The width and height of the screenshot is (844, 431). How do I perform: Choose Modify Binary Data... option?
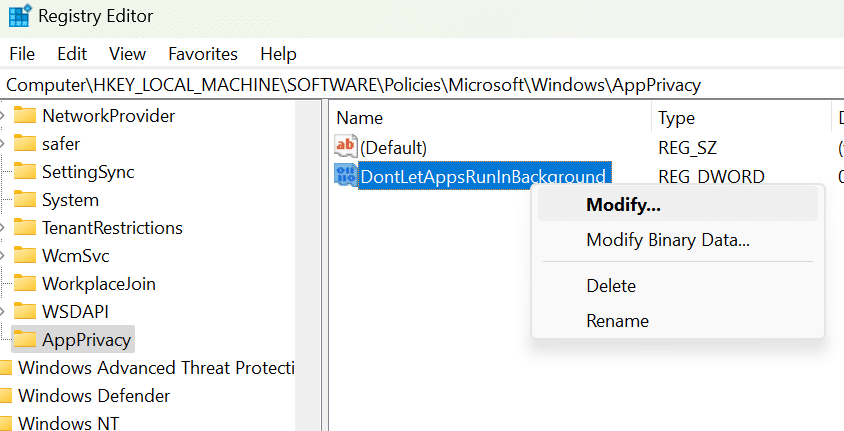pos(678,240)
